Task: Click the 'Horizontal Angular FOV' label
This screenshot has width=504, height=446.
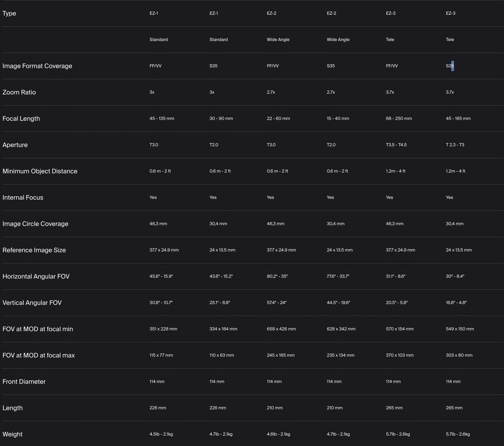Action: click(36, 277)
